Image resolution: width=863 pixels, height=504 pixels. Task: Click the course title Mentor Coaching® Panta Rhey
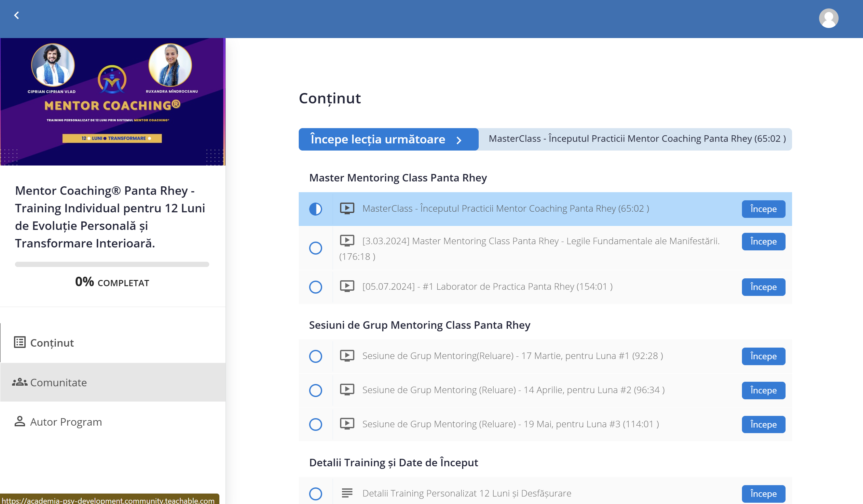click(x=110, y=217)
